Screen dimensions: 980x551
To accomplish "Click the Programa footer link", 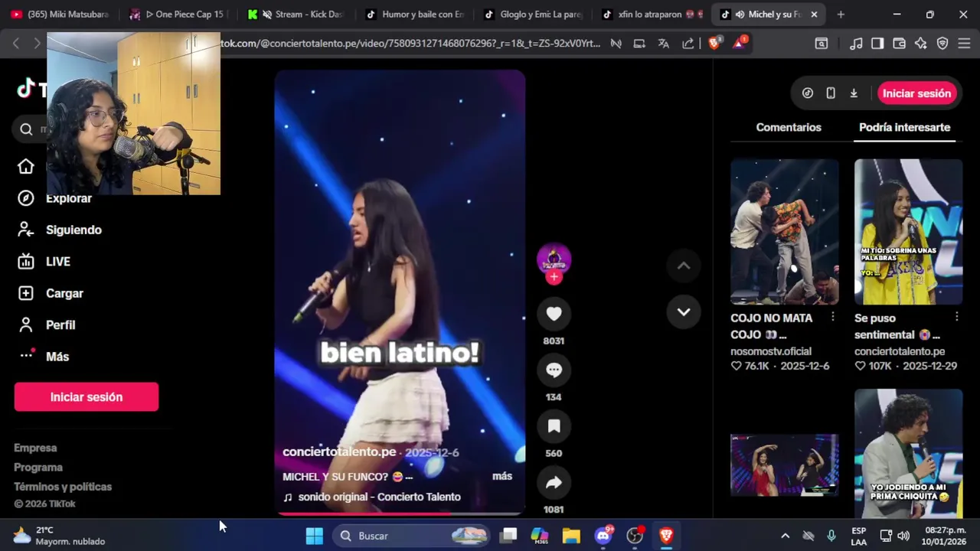I will [38, 467].
